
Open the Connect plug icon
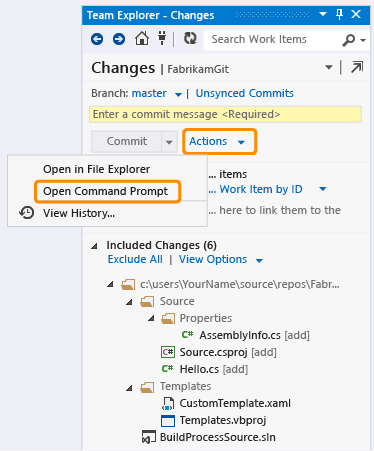click(x=162, y=38)
